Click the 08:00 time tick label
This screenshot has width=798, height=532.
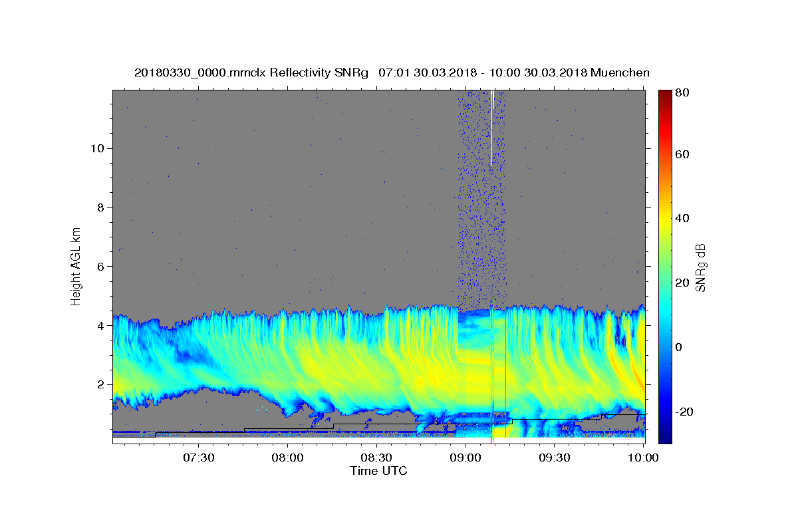pos(287,458)
